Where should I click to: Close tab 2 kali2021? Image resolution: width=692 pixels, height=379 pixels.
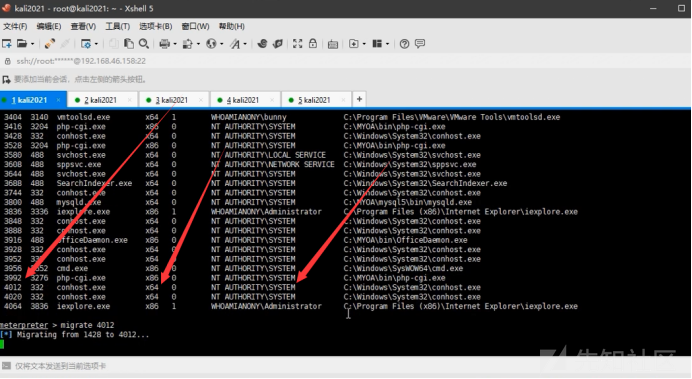(x=130, y=100)
